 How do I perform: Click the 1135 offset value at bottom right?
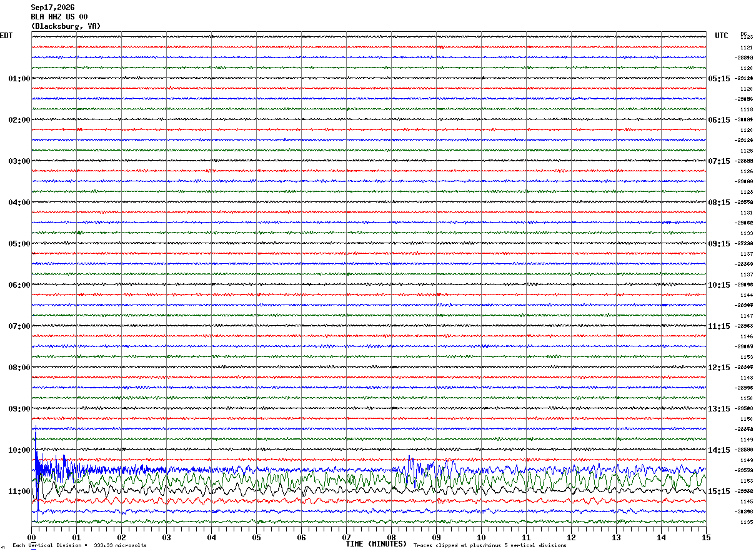[746, 522]
